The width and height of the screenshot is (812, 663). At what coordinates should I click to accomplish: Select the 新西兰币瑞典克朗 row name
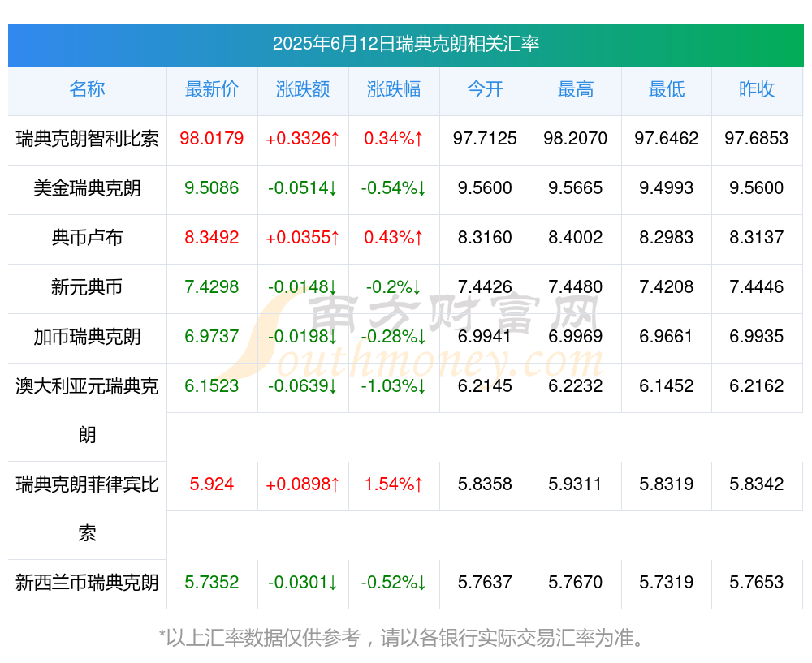[87, 583]
